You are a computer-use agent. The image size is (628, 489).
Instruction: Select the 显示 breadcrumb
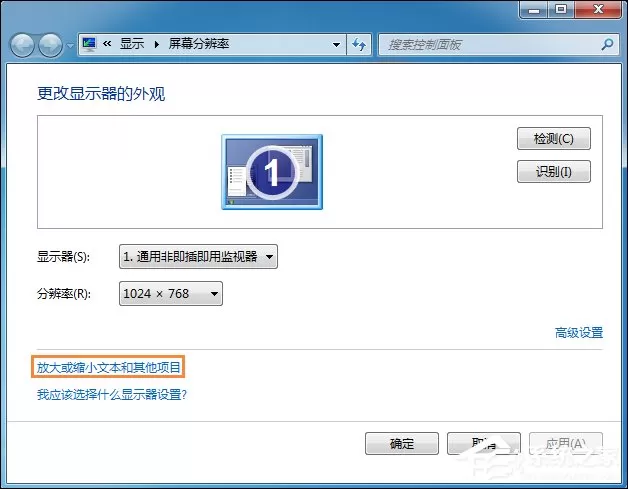click(x=132, y=44)
